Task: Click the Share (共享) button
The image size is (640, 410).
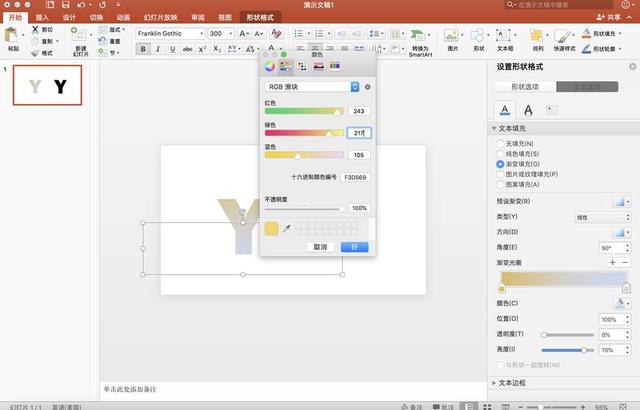Action: [x=609, y=17]
